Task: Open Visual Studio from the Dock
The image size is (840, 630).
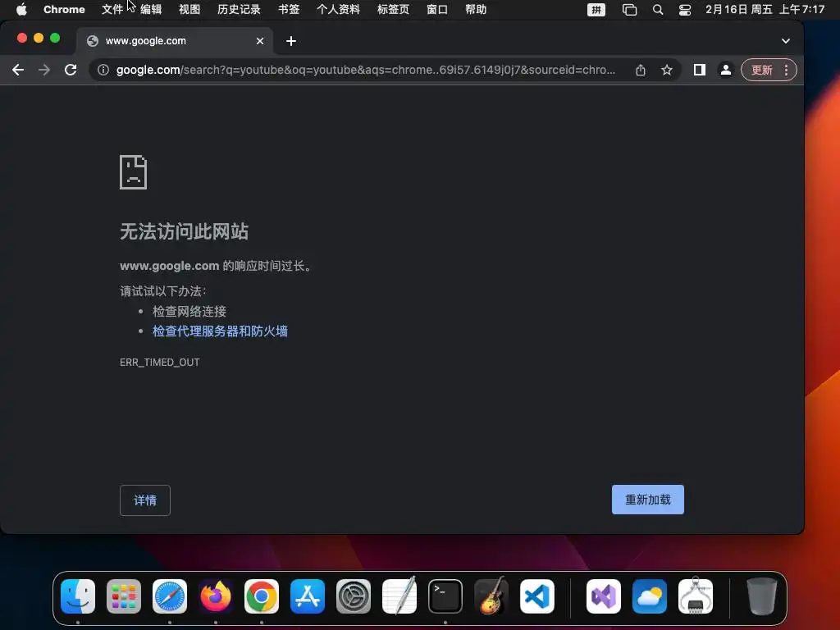Action: [x=604, y=596]
